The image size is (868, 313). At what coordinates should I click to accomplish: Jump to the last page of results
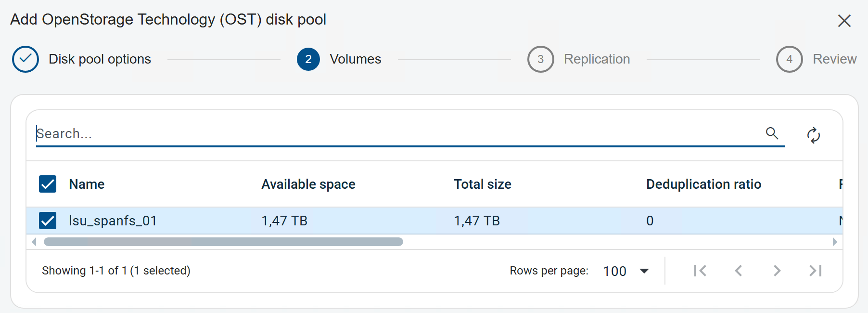point(815,271)
